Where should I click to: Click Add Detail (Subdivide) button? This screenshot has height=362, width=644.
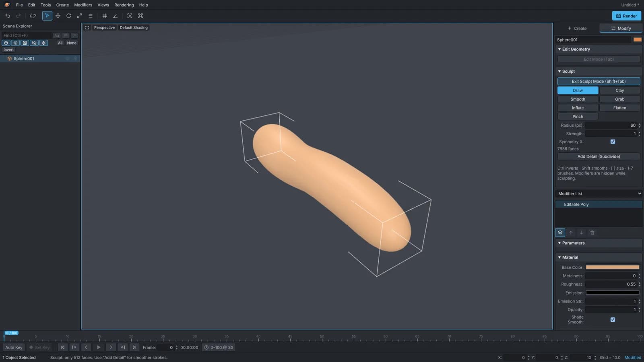coord(599,156)
